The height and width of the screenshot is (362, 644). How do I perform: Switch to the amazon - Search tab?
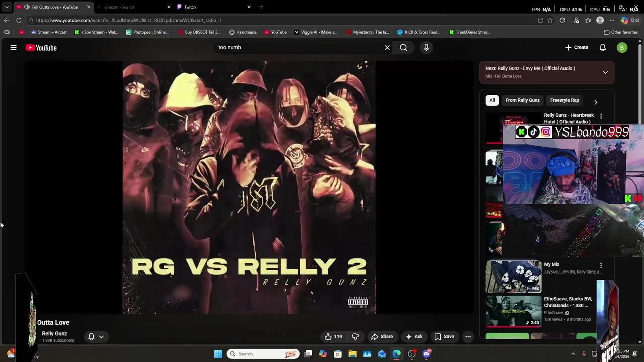[x=133, y=7]
